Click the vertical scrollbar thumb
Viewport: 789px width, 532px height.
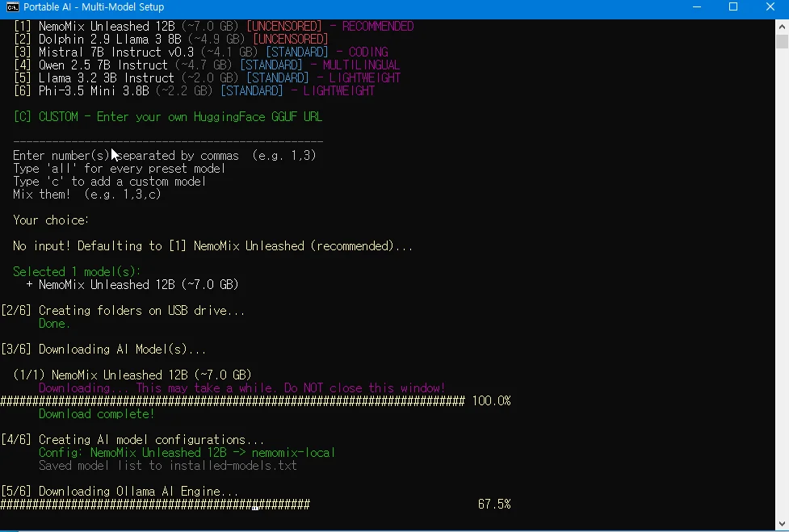coord(782,41)
